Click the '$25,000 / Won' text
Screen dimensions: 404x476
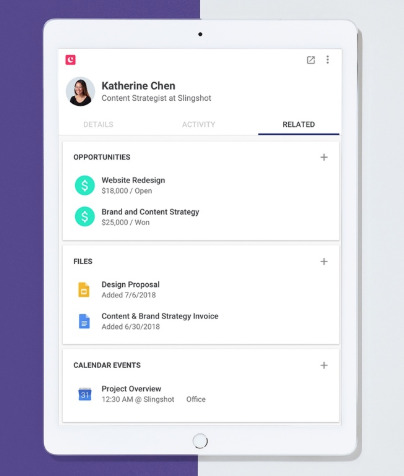[125, 222]
